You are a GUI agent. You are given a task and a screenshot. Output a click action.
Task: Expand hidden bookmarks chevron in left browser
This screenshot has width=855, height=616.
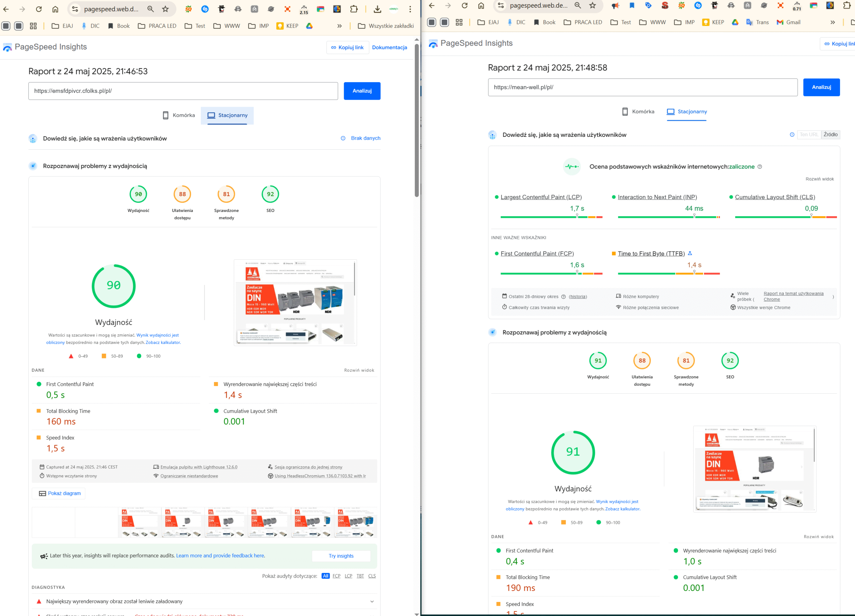[x=339, y=26]
